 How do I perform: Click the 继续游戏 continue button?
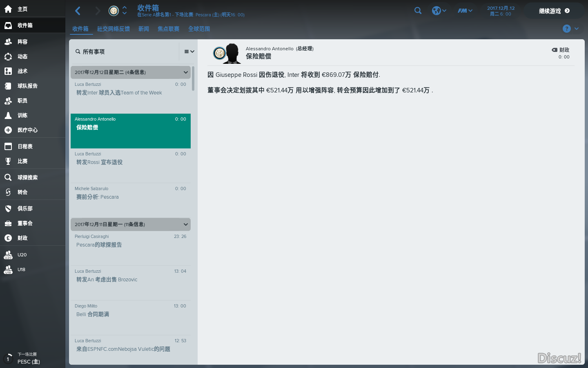[554, 11]
